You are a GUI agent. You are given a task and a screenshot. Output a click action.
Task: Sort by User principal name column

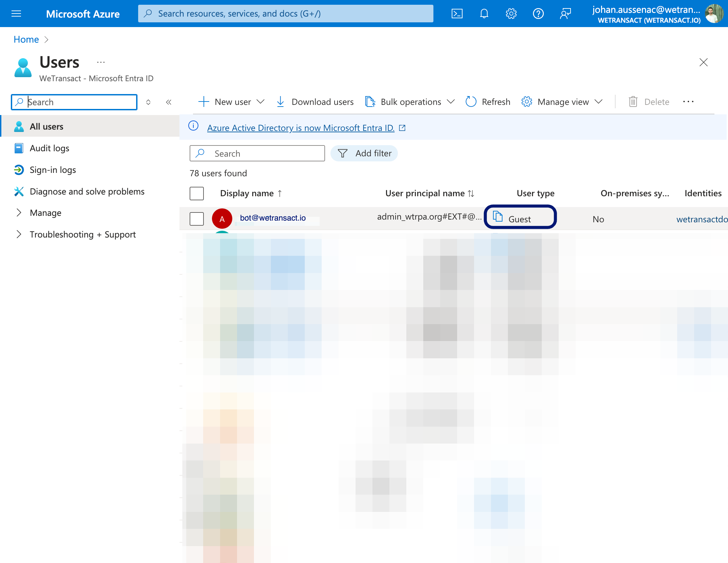(429, 193)
